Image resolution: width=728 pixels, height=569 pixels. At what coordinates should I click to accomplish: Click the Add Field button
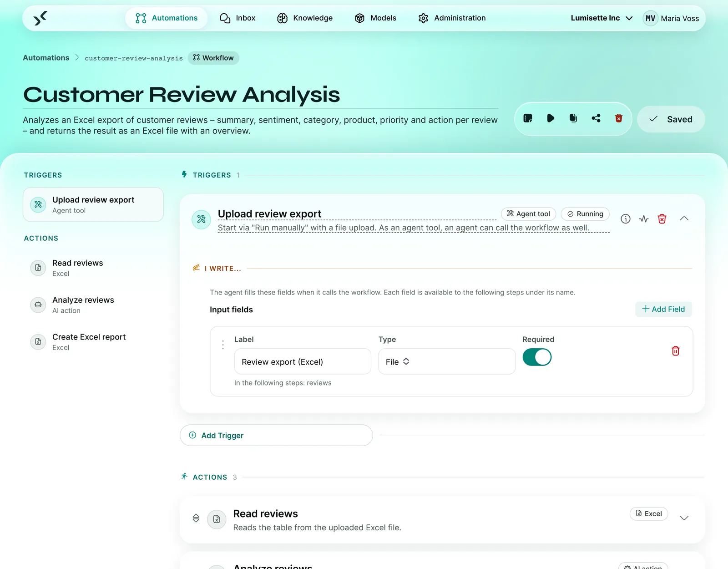(663, 309)
